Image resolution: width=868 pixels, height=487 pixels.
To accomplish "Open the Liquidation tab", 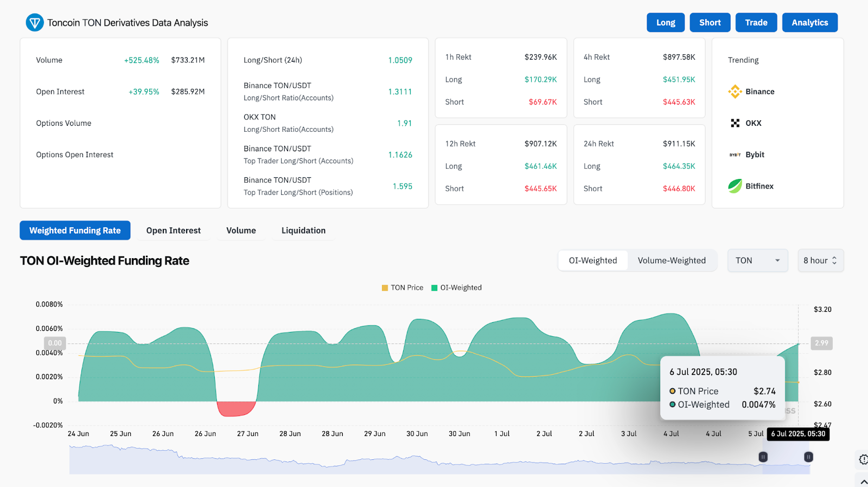I will [x=303, y=230].
